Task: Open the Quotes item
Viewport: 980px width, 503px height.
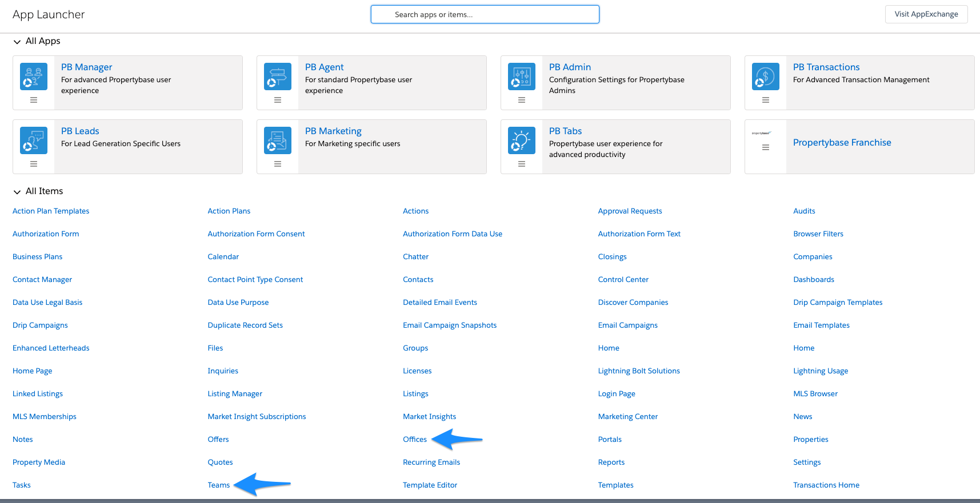Action: [220, 462]
